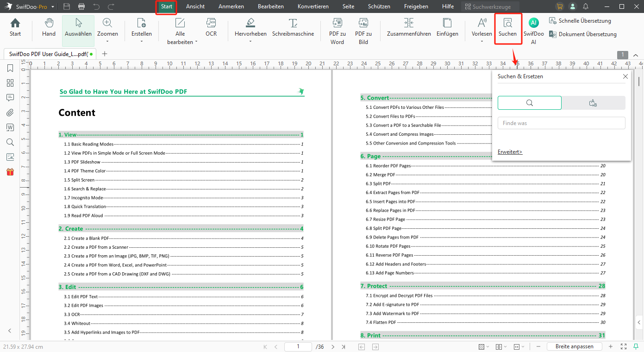
Task: Click the Einfügen insert tool
Action: [447, 28]
